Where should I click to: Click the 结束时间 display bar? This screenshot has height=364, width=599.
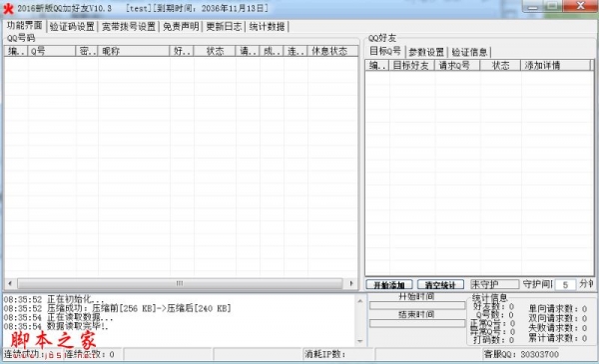coord(416,323)
